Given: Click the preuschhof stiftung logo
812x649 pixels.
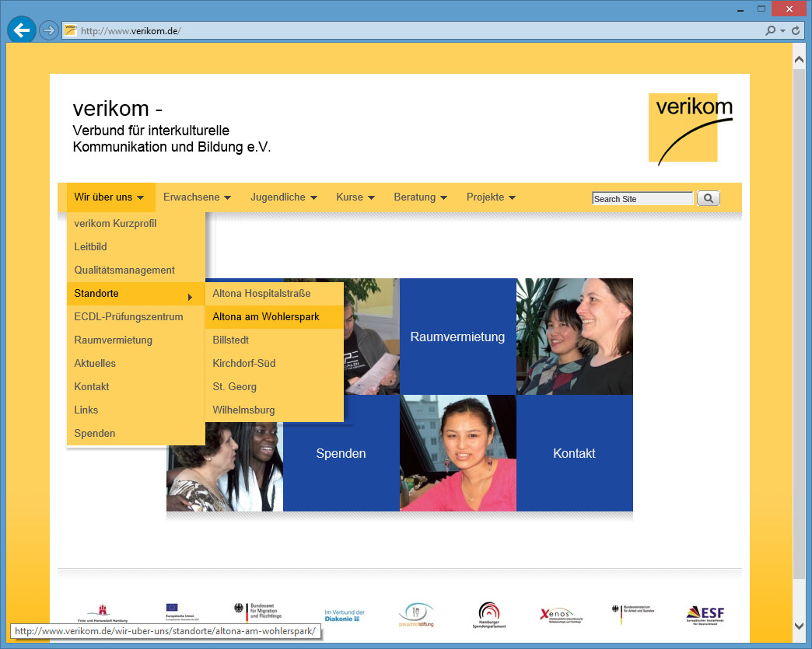Looking at the screenshot, I should click(416, 614).
